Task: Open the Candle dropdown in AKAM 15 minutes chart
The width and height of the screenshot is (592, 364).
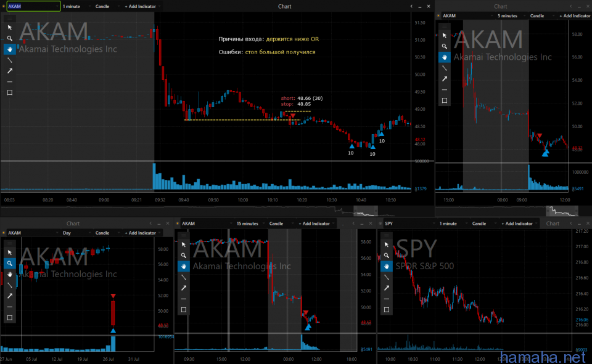Action: 281,224
